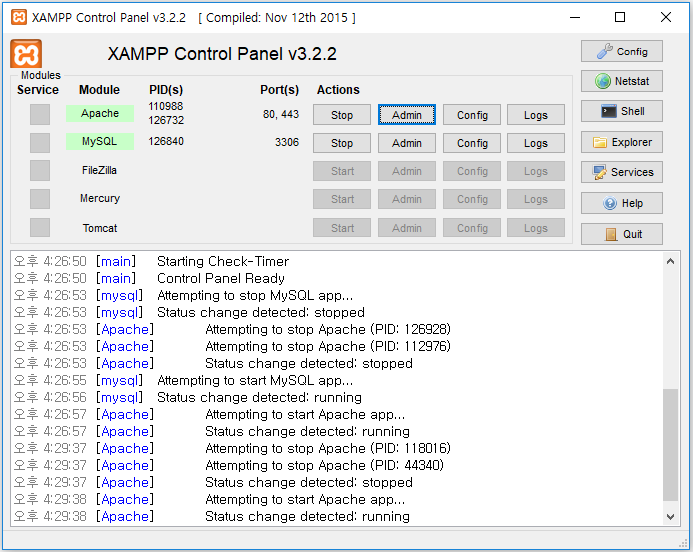Screen dimensions: 693x552
Task: Open FileZilla Config menu
Action: point(472,171)
